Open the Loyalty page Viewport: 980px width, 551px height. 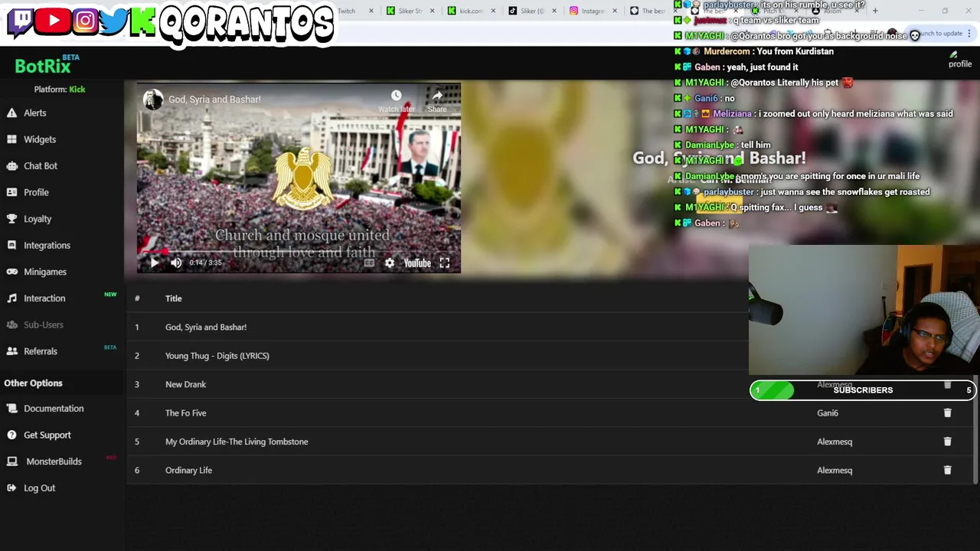coord(37,219)
